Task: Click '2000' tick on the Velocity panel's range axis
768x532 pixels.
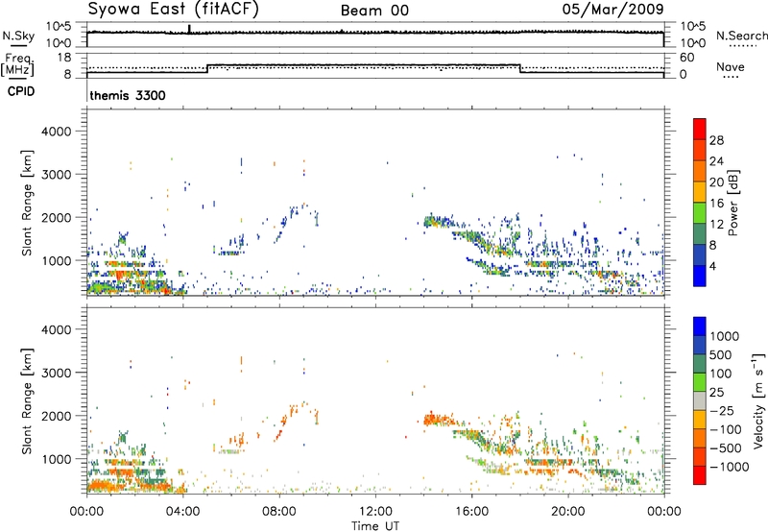Action: point(56,416)
